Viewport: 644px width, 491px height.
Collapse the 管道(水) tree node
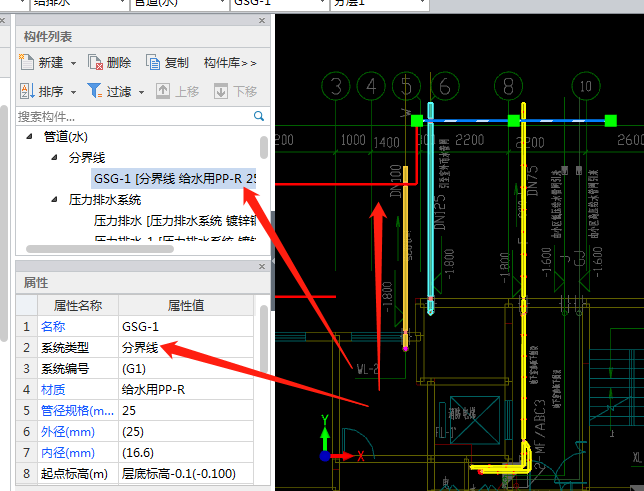pos(29,136)
